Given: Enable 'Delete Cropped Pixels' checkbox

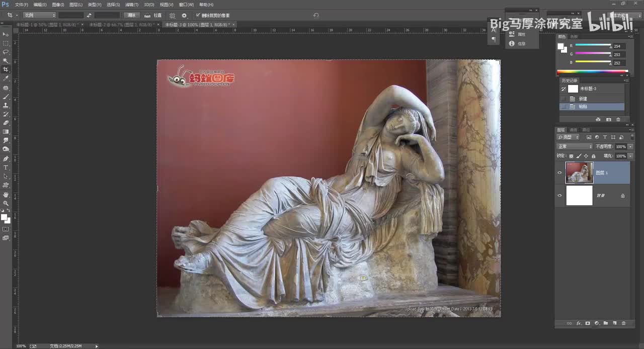Looking at the screenshot, I should [x=198, y=15].
